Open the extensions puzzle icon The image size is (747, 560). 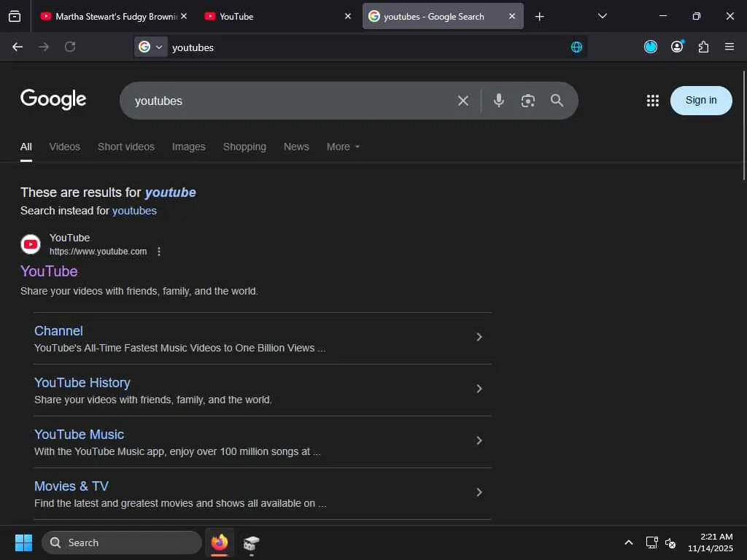coord(703,47)
